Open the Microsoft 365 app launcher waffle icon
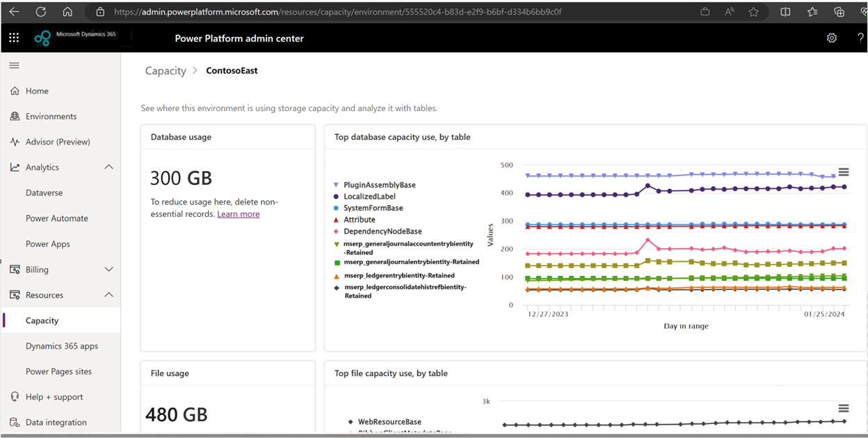The height and width of the screenshot is (438, 868). (x=13, y=38)
